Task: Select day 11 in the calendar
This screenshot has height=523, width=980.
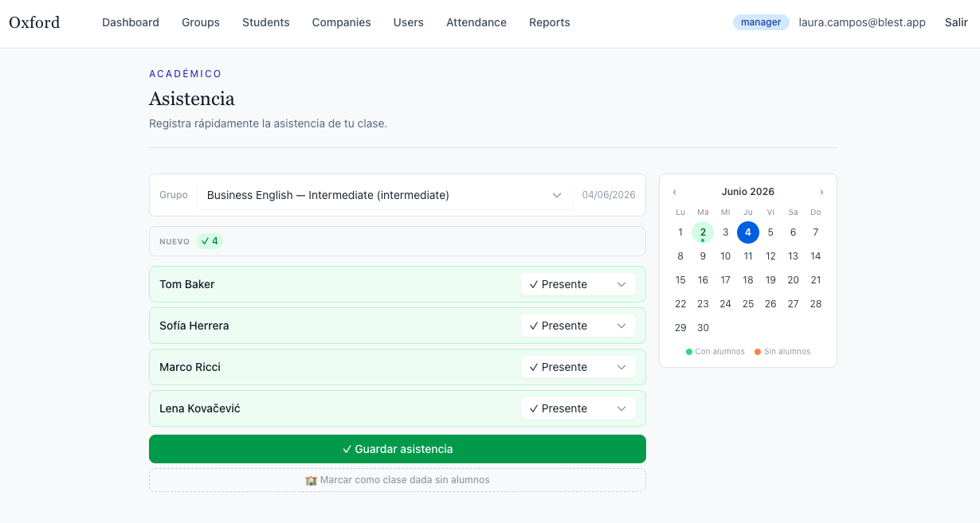Action: click(x=748, y=256)
